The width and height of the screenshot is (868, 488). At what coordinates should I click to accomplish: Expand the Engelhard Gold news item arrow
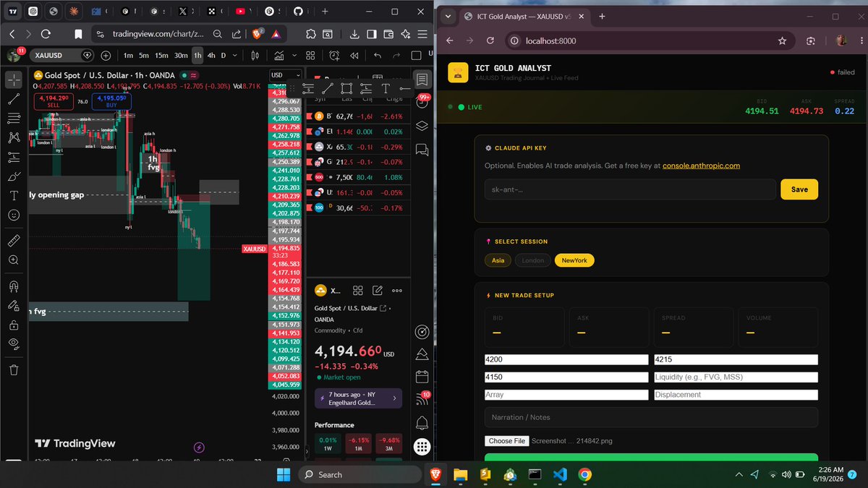(x=394, y=398)
